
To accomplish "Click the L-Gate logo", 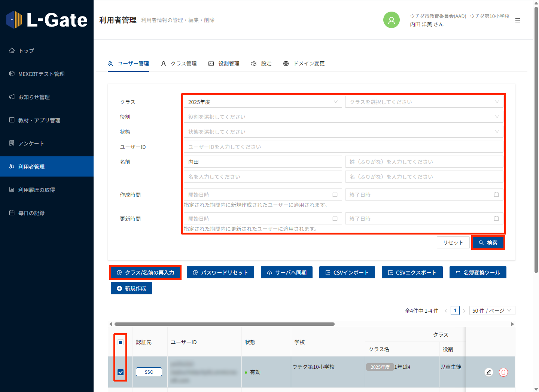I will pyautogui.click(x=47, y=20).
